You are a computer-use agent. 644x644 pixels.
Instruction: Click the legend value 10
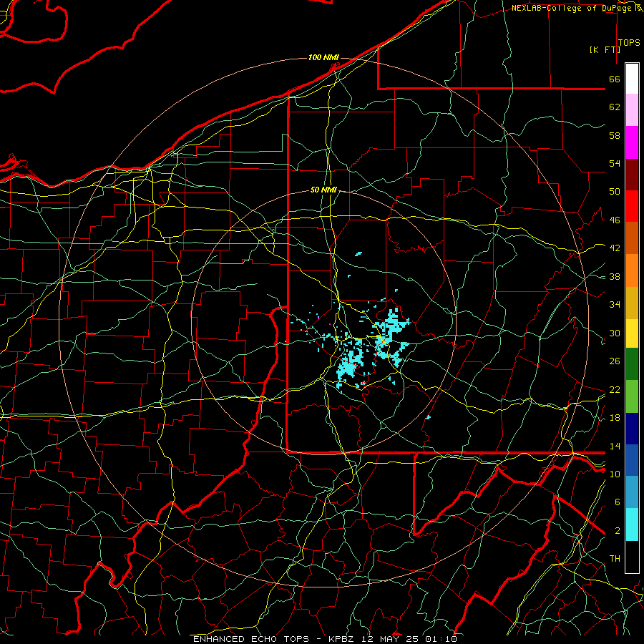coord(615,474)
